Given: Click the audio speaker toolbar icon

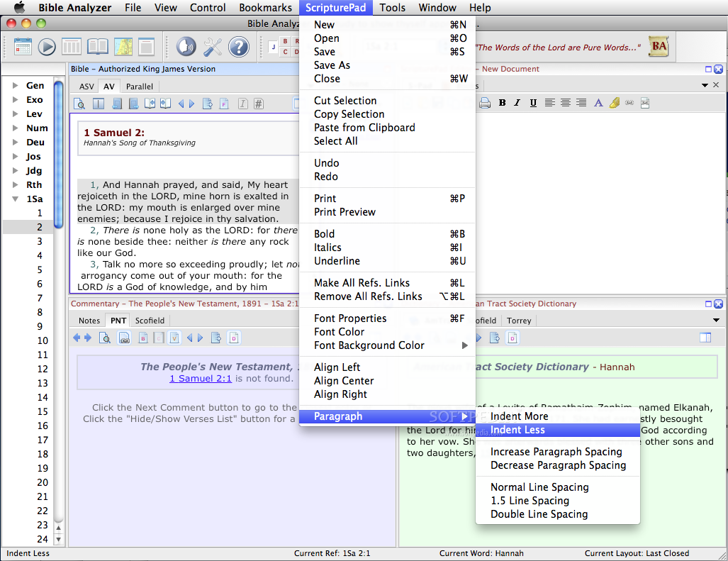Looking at the screenshot, I should point(186,46).
